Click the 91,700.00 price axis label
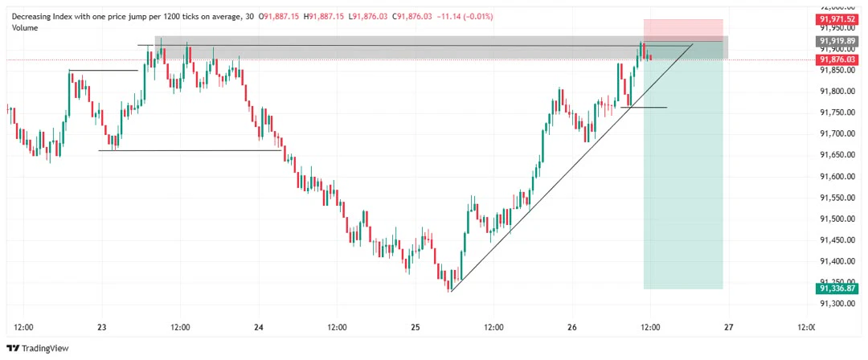The height and width of the screenshot is (360, 868). tap(838, 133)
